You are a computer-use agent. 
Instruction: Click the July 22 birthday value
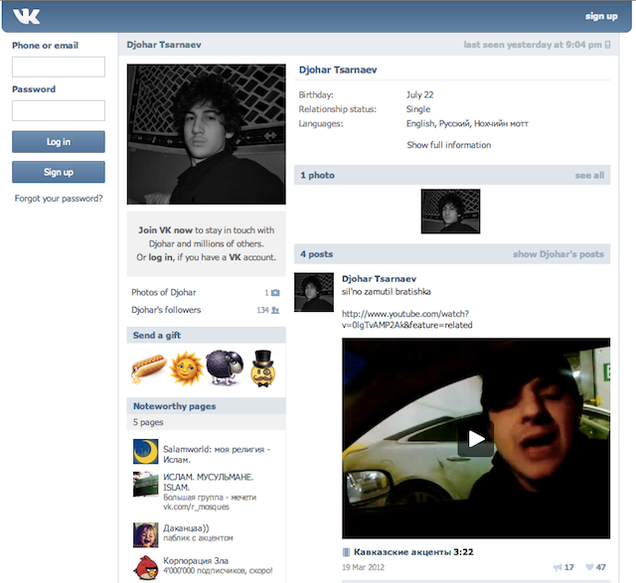point(420,95)
